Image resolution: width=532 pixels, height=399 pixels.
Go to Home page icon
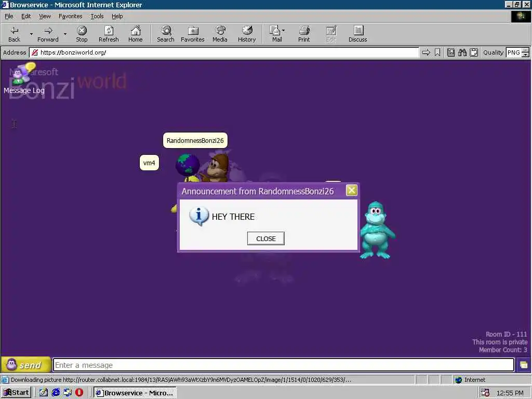click(x=136, y=34)
